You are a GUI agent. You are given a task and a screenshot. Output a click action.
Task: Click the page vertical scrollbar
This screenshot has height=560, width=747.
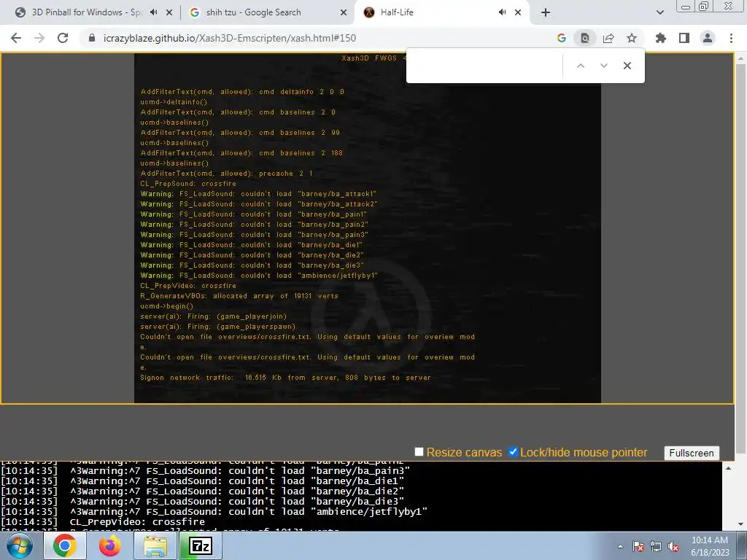coord(740,257)
